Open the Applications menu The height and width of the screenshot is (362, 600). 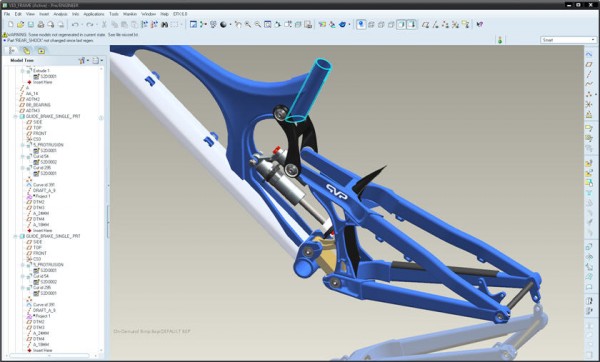pos(94,14)
